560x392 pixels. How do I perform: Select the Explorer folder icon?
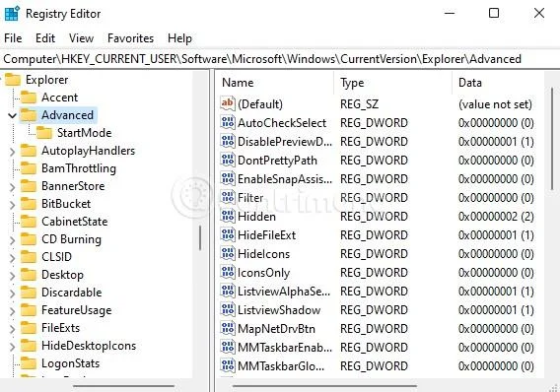(13, 80)
